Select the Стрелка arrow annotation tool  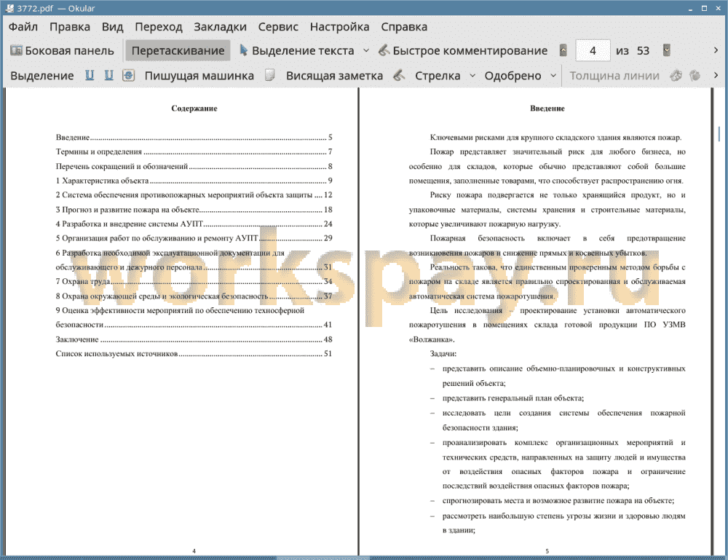click(438, 76)
